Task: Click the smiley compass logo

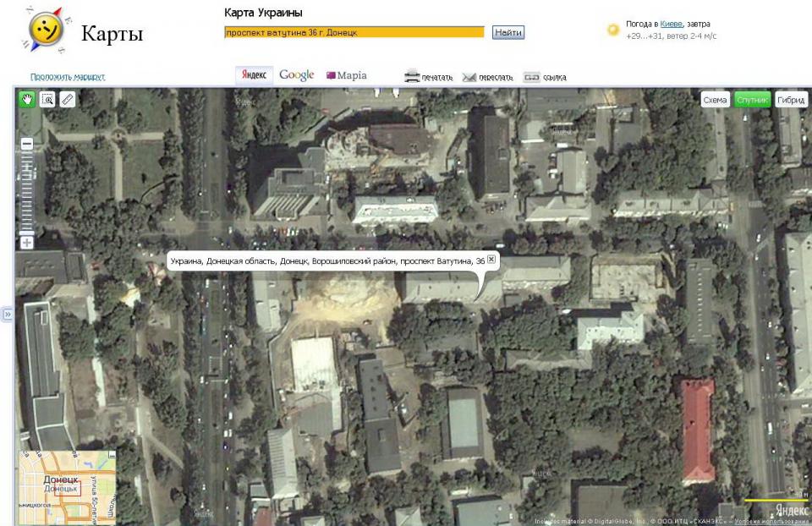Action: (x=45, y=30)
